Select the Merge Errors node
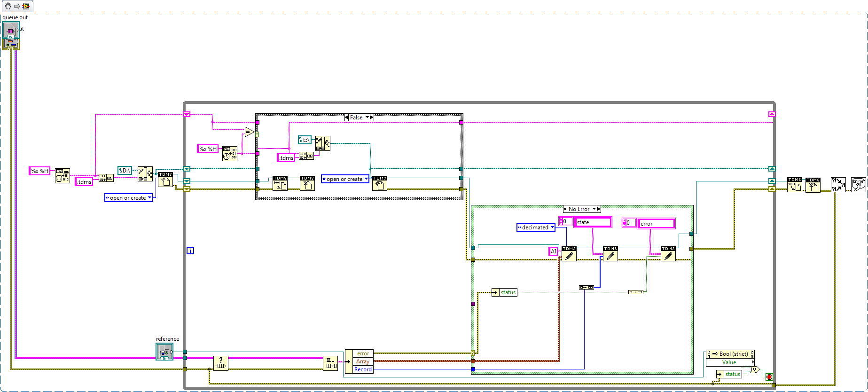This screenshot has height=392, width=868. pos(838,185)
